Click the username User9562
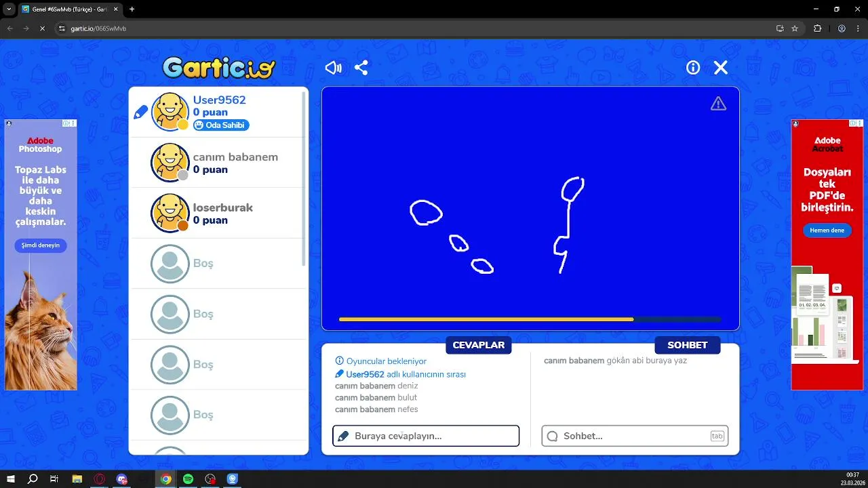The height and width of the screenshot is (488, 868). click(x=219, y=100)
